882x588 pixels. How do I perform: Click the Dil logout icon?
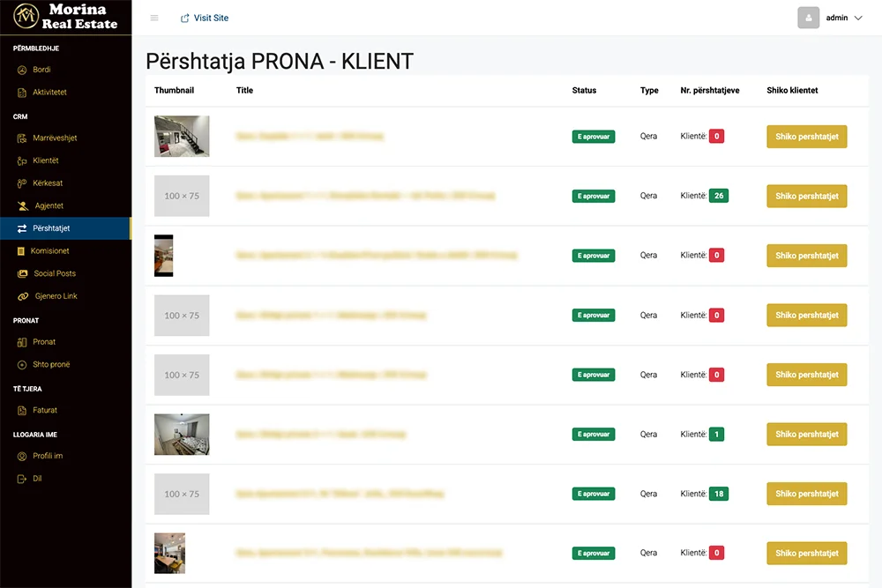[x=23, y=479]
